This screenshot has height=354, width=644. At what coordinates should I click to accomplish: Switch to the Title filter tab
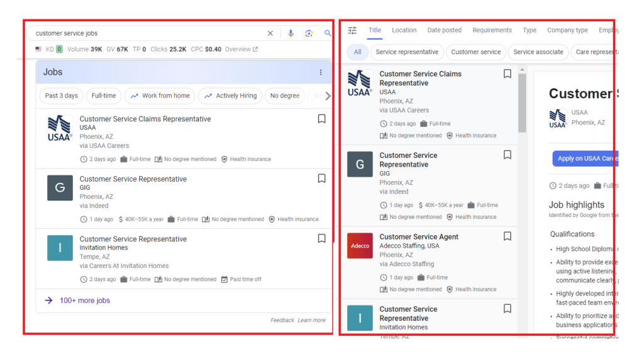pyautogui.click(x=375, y=30)
